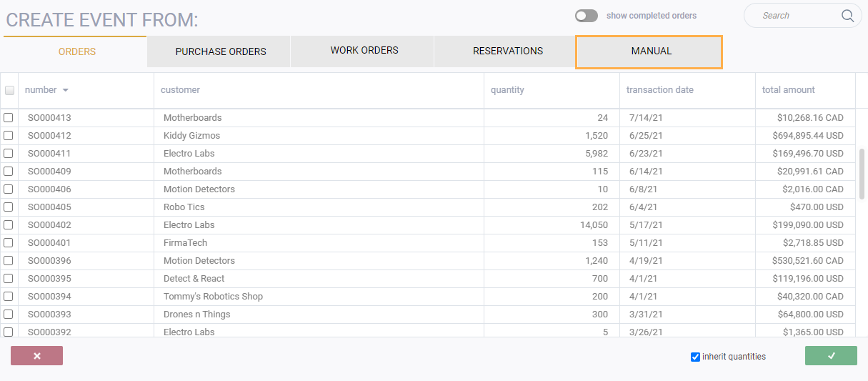The height and width of the screenshot is (381, 868).
Task: Uncheck the inherit quantities checkbox
Action: pos(695,357)
